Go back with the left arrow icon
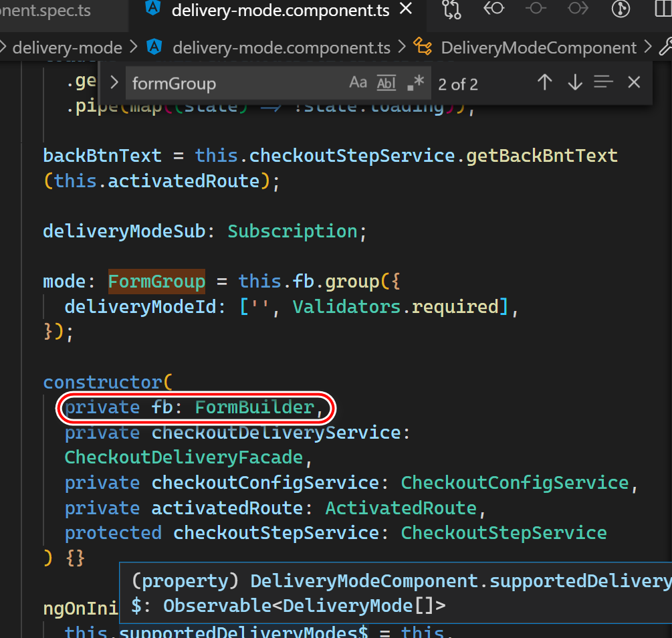The image size is (672, 638). tap(493, 8)
